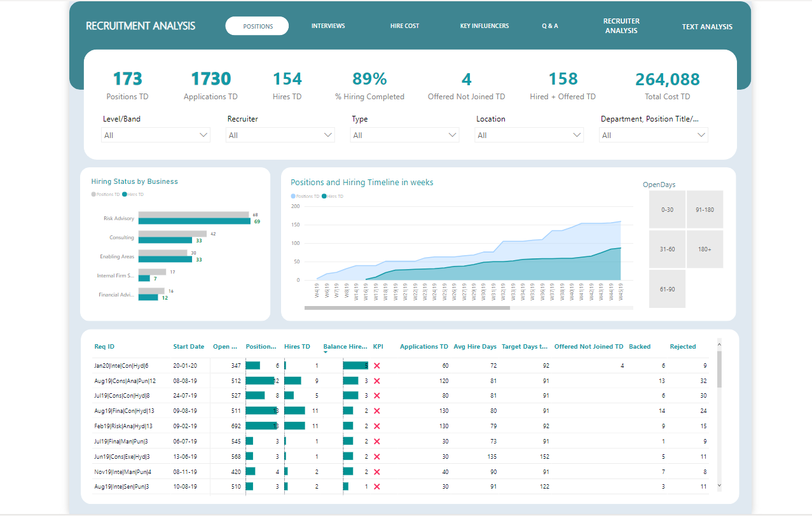812x516 pixels.
Task: Sort by the Offered Not Joined TD header
Action: pos(589,347)
